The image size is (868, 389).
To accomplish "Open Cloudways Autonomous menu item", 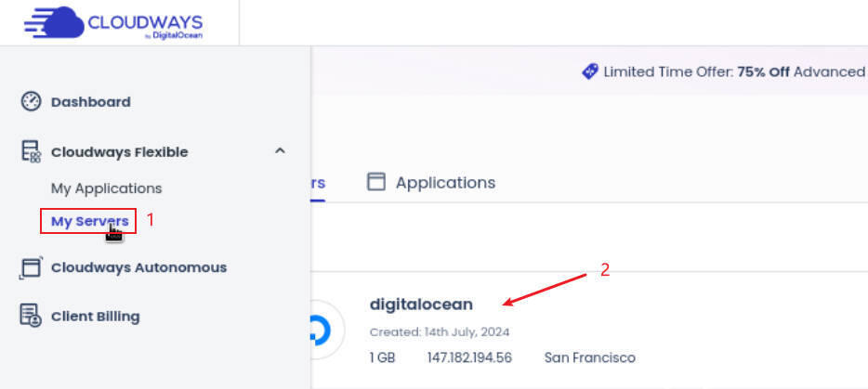I will [138, 267].
